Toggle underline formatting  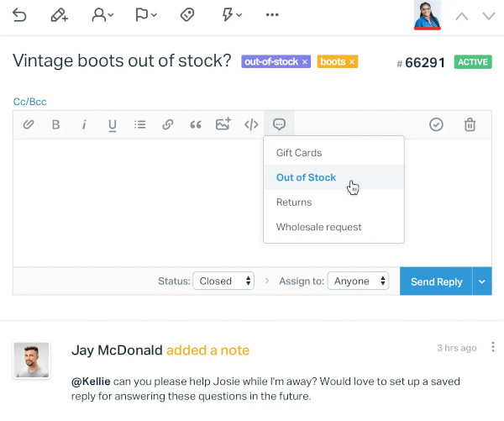pos(113,125)
